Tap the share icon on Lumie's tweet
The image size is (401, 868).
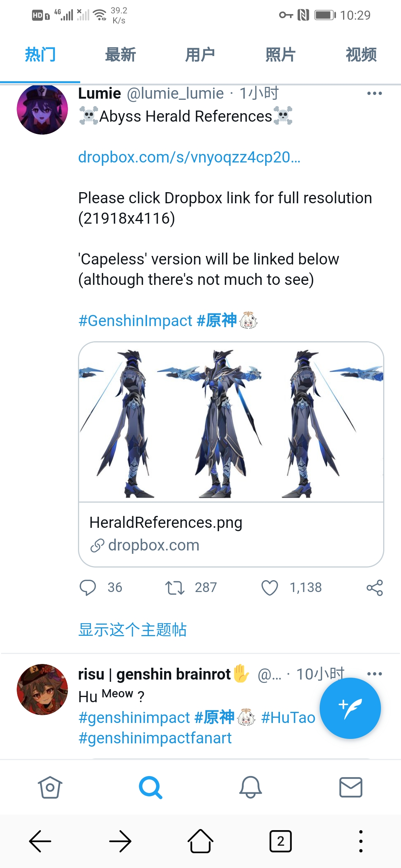(375, 588)
